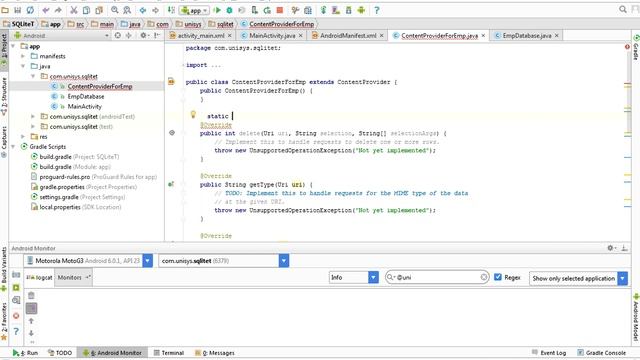
Task: Open the Motorola MotoG3 device dropdown
Action: [x=148, y=260]
